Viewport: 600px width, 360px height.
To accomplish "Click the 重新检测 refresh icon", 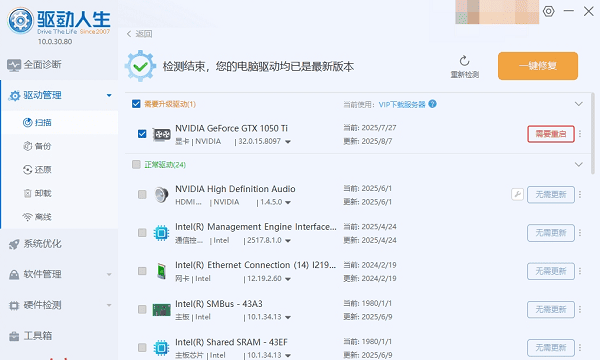I will click(x=465, y=61).
